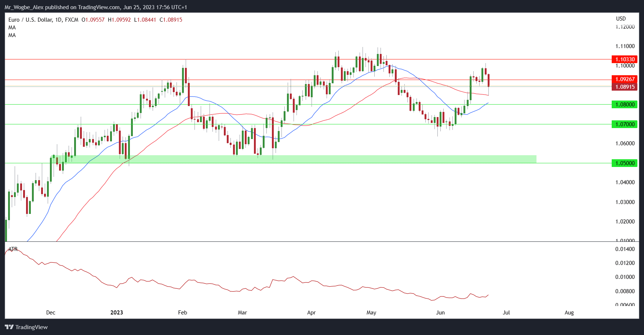Image resolution: width=644 pixels, height=335 pixels.
Task: Select the 1.10330 red price label
Action: 625,59
